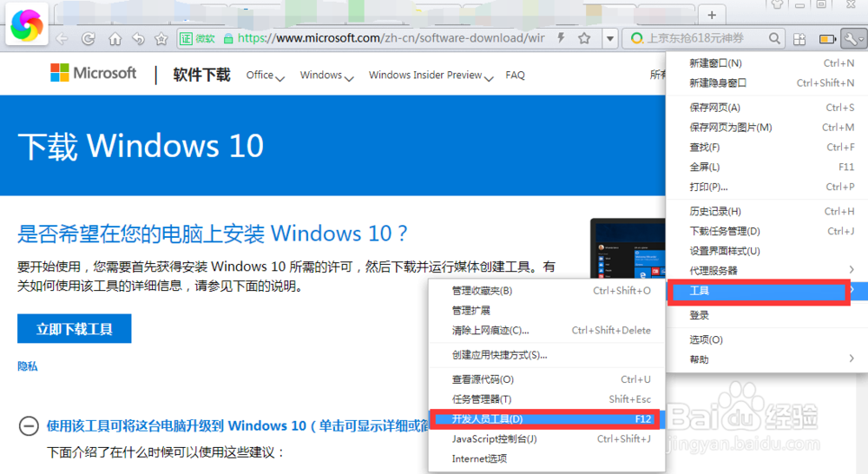The height and width of the screenshot is (474, 868).
Task: Open a new tab with plus button
Action: coord(712,15)
